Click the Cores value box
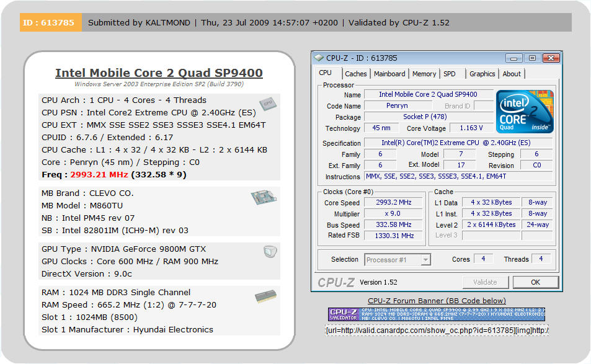This screenshot has height=364, width=591. point(483,259)
